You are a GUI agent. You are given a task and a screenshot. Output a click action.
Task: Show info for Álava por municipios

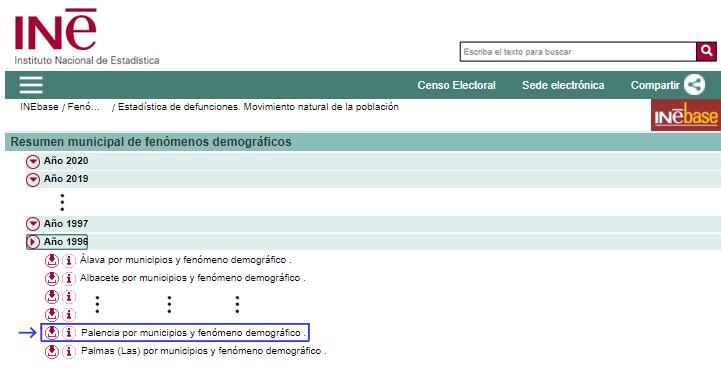[69, 261]
